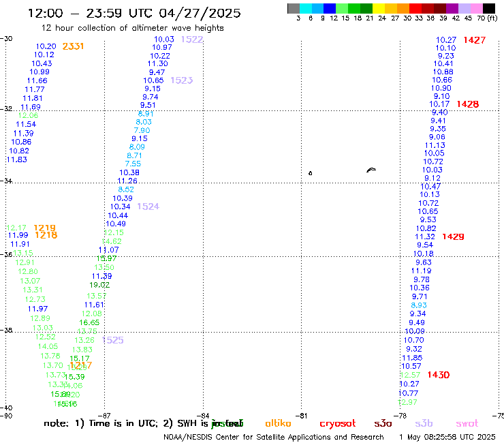Click the wave height value 10.88
The image size is (504, 443).
pyautogui.click(x=443, y=72)
